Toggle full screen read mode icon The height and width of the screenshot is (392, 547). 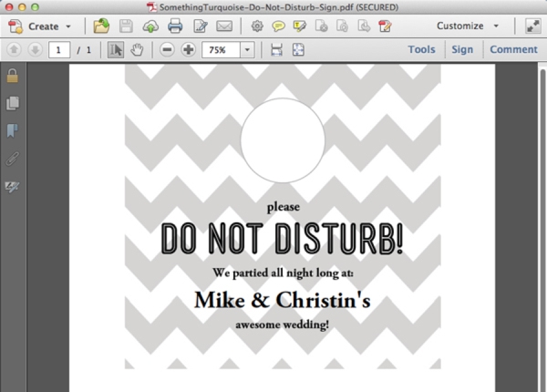tap(533, 26)
